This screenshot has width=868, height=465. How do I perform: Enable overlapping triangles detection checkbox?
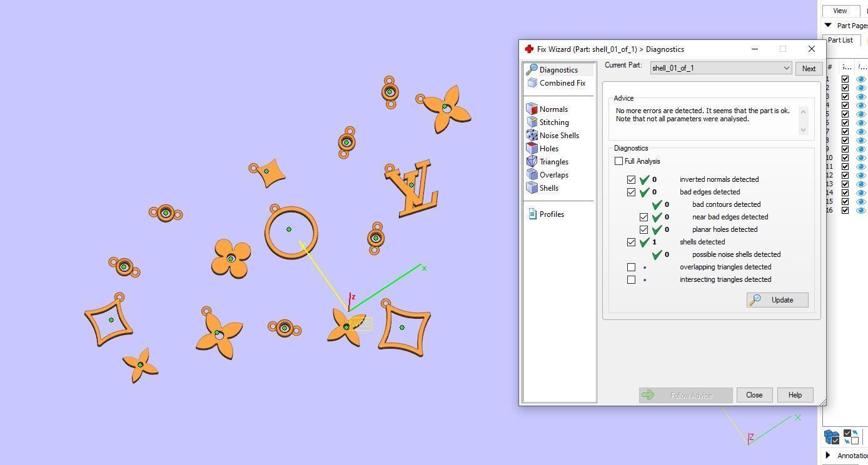point(631,267)
